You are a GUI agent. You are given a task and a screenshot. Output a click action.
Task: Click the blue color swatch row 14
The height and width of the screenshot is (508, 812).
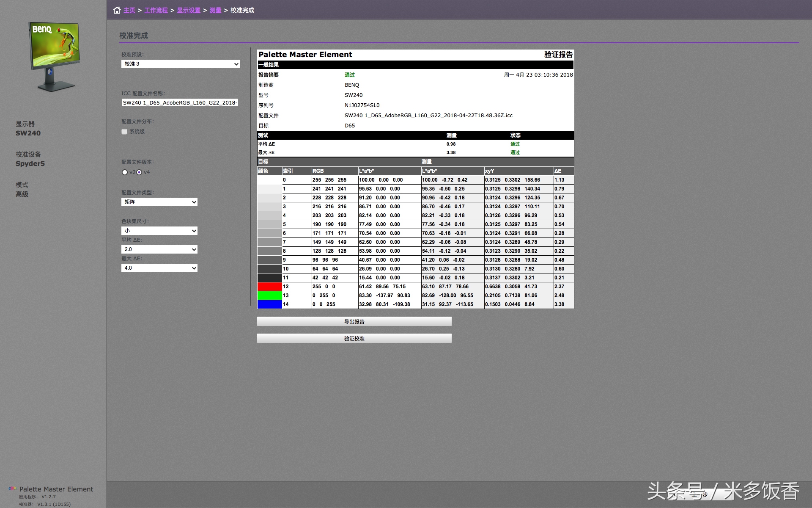pyautogui.click(x=269, y=304)
